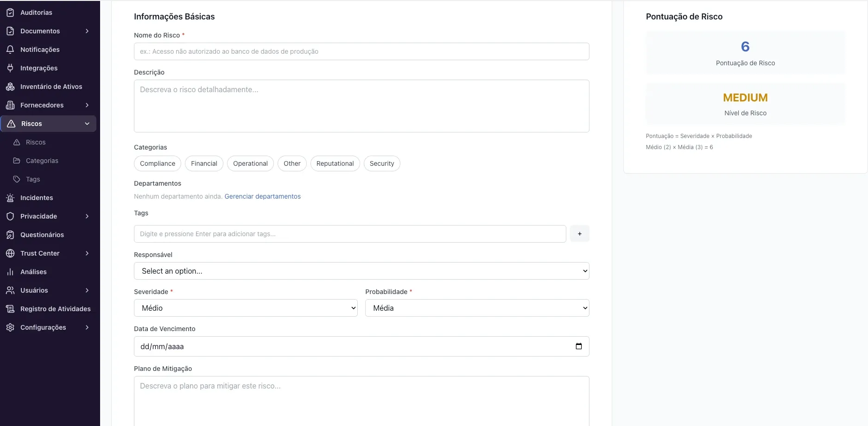Screen dimensions: 868x426
Task: Collapse the Riscos sidebar section chevron
Action: (x=87, y=124)
